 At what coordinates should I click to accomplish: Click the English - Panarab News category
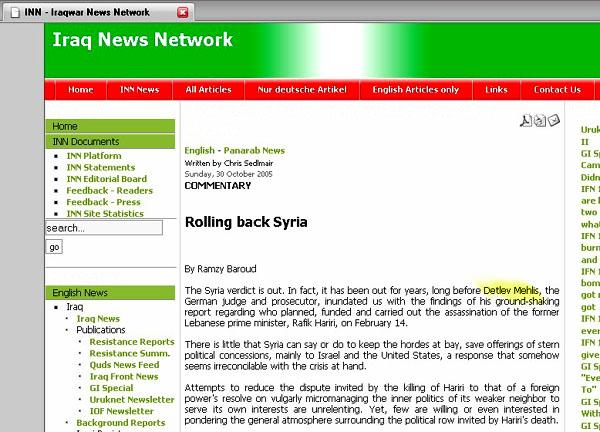[x=234, y=151]
